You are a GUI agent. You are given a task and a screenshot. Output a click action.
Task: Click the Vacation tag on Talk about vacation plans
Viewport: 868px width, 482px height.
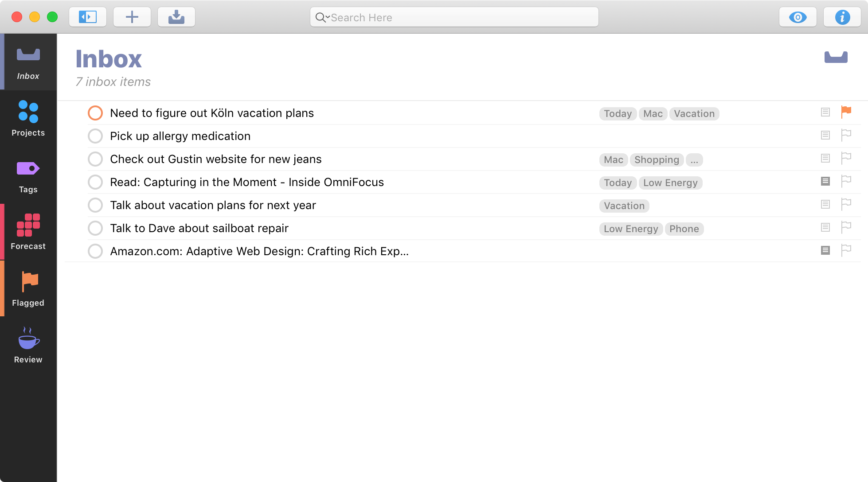pyautogui.click(x=624, y=206)
